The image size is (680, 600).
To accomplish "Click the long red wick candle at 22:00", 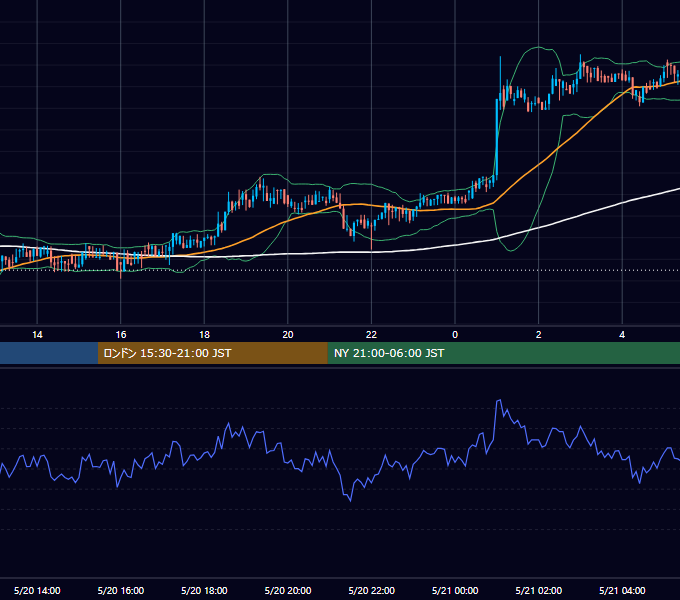I will tap(372, 235).
